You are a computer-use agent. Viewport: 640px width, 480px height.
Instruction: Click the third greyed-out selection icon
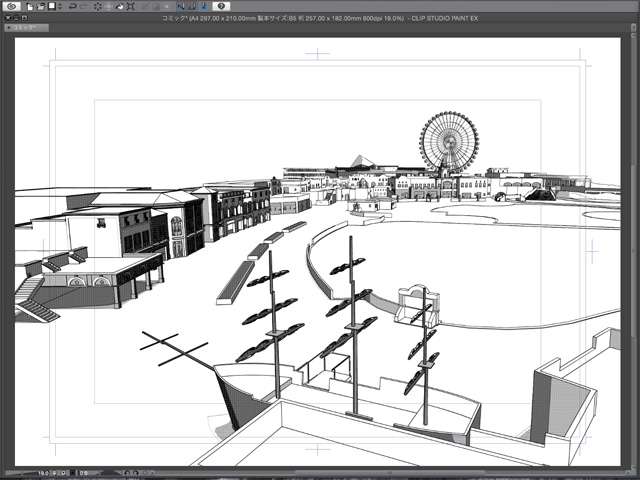pos(167,6)
